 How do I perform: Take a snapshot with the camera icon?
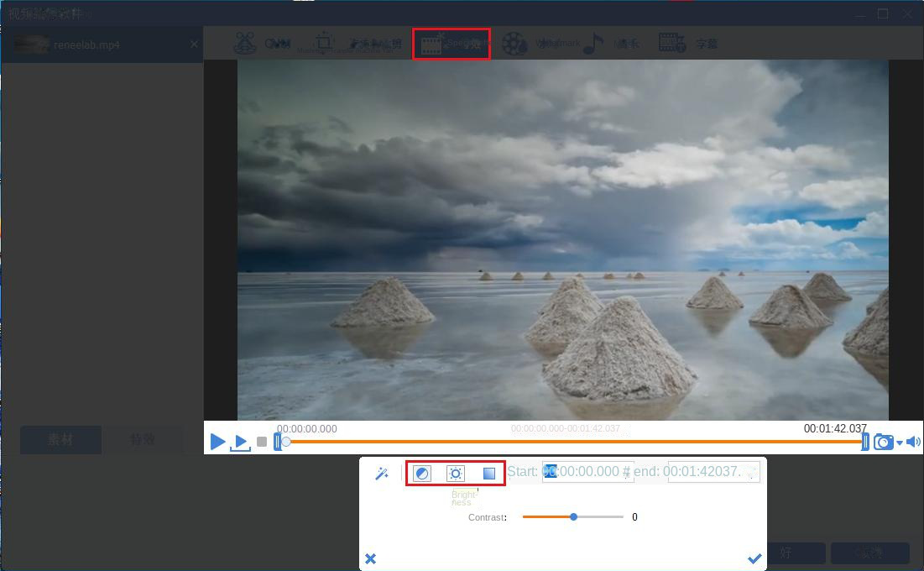click(883, 442)
